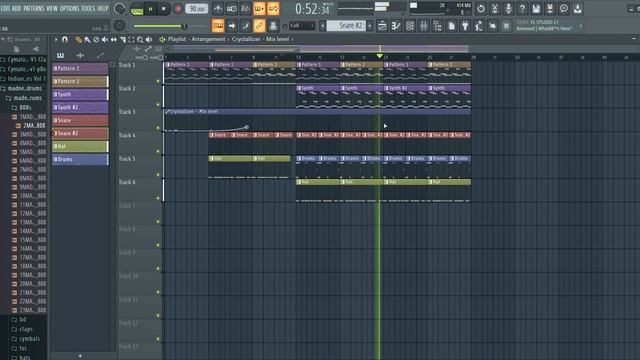Open the HELP menu
Viewport: 640px width, 360px height.
pyautogui.click(x=102, y=8)
